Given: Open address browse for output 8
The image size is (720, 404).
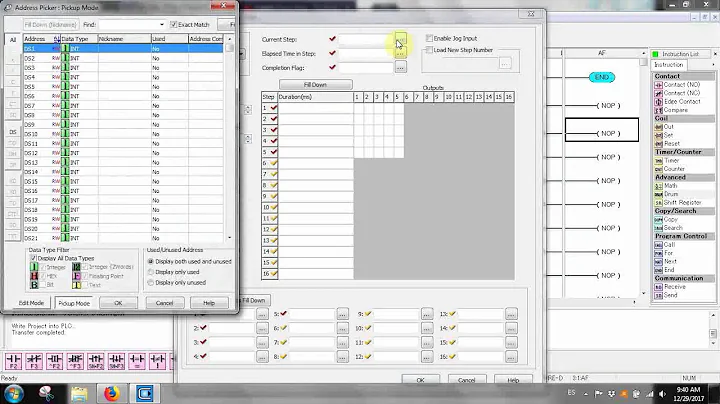Looking at the screenshot, I should coord(342,357).
